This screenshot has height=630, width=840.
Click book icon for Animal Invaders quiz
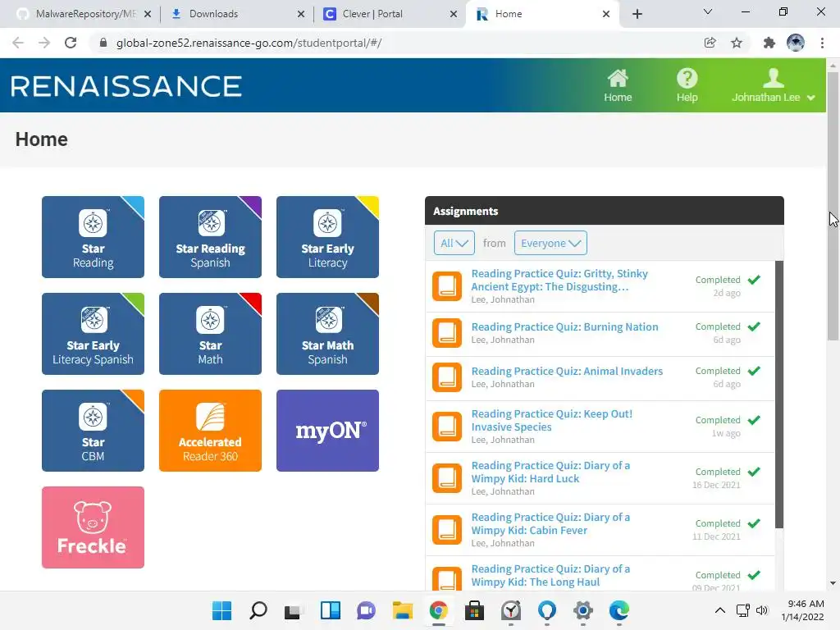click(447, 377)
